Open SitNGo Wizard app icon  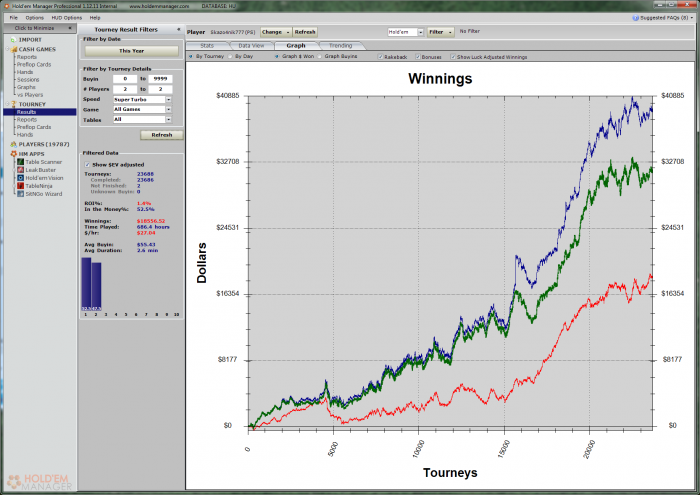pos(21,194)
